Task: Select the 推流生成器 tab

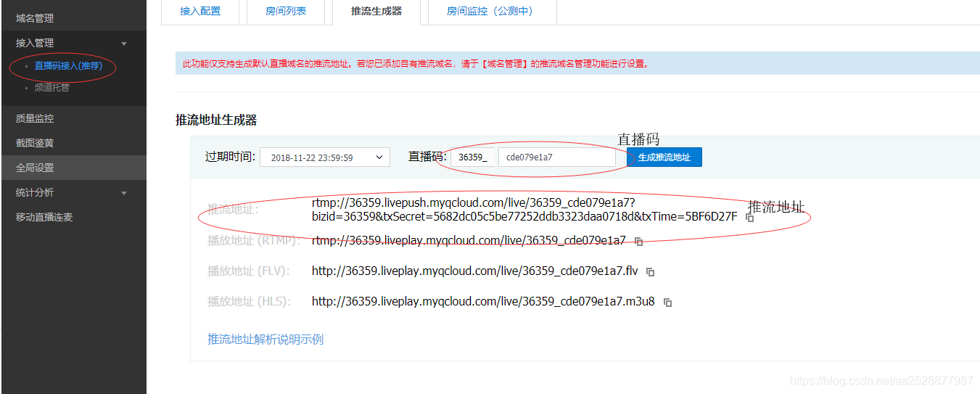Action: tap(376, 12)
